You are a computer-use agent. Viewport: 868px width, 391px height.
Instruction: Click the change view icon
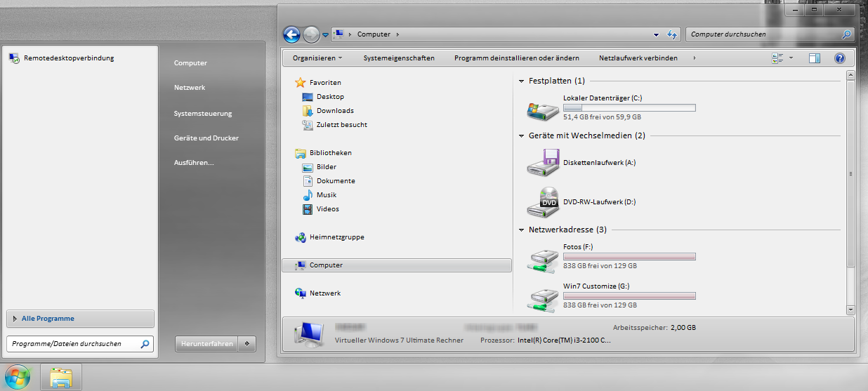coord(777,58)
